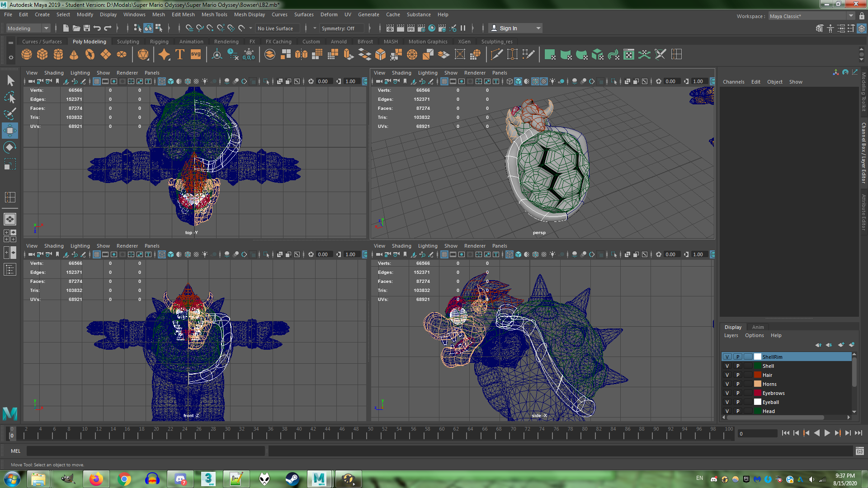The height and width of the screenshot is (488, 868).
Task: Activate the Select tool in toolbox
Action: (x=10, y=81)
